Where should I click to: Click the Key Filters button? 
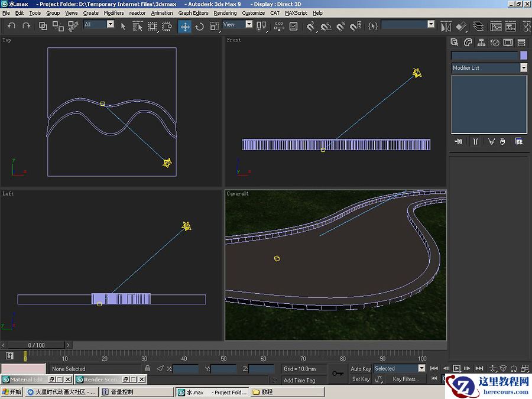click(406, 379)
